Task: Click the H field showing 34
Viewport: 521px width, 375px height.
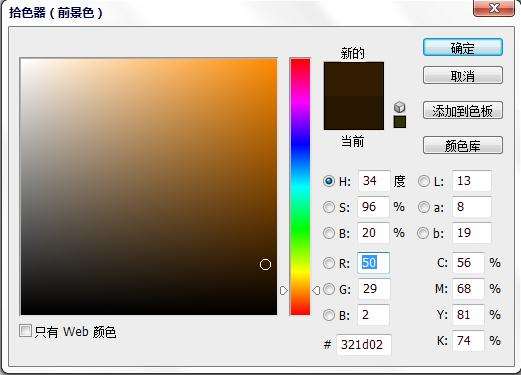Action: [374, 181]
